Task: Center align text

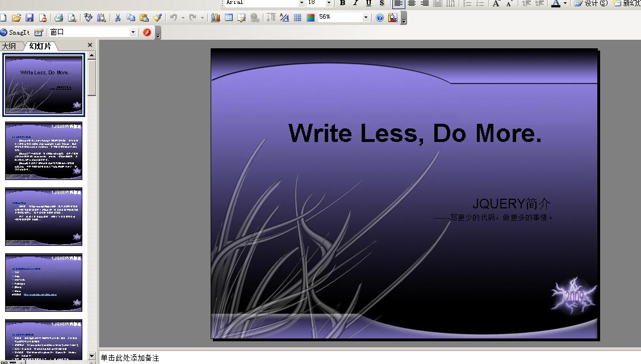Action: [x=412, y=3]
